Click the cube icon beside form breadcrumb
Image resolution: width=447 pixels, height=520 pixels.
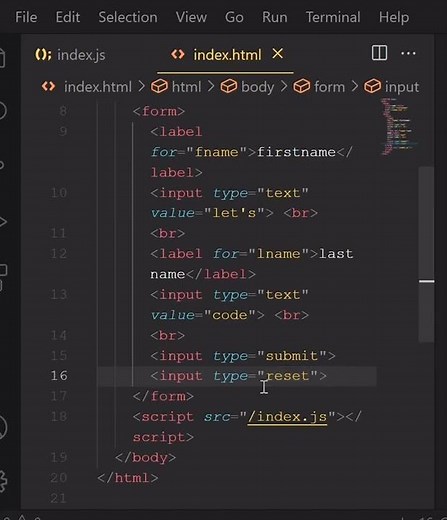(x=302, y=87)
